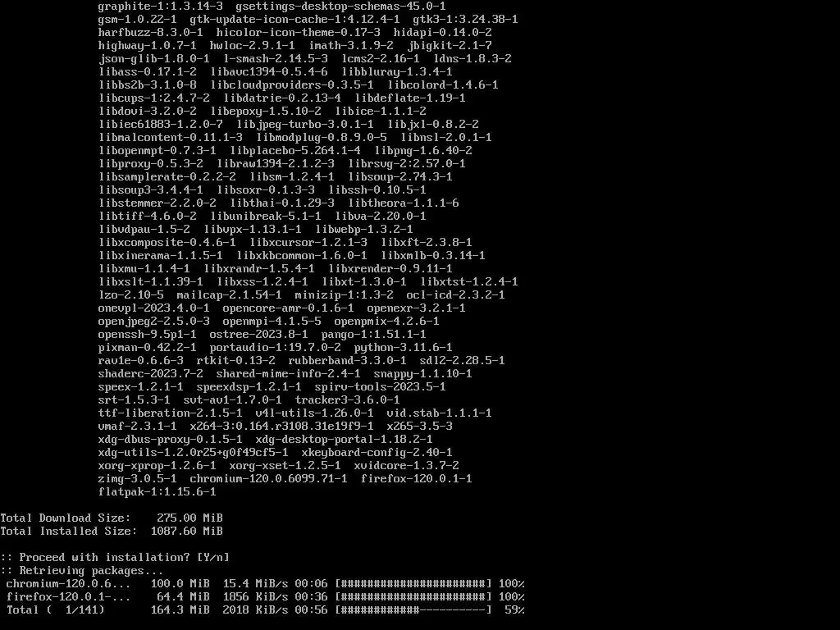Click the Total (1/141) counter text
Viewport: 840px width, 630px height.
pyautogui.click(x=56, y=609)
